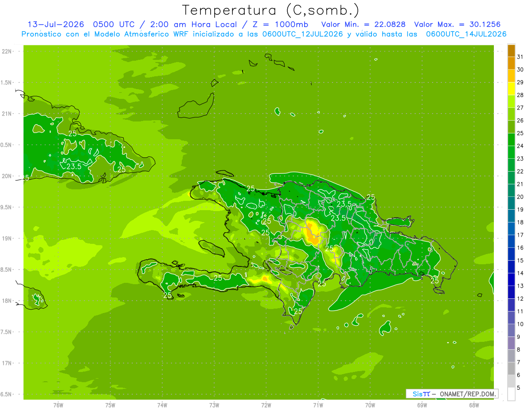This screenshot has height=411, width=532.
Task: Click the '0600UTC_12JUL2026' initialization timestamp
Action: tap(303, 34)
